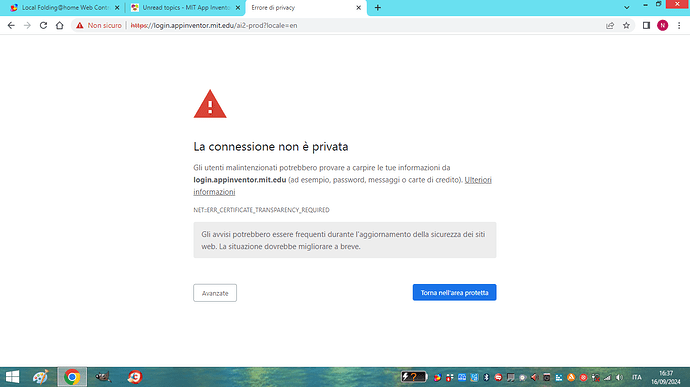Reload the current page
The height and width of the screenshot is (387, 690).
[x=43, y=26]
